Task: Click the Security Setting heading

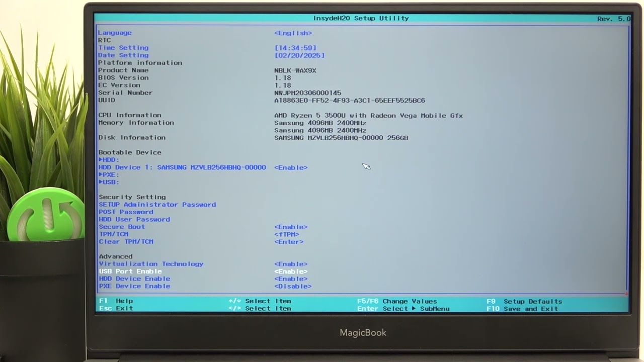Action: [x=132, y=197]
